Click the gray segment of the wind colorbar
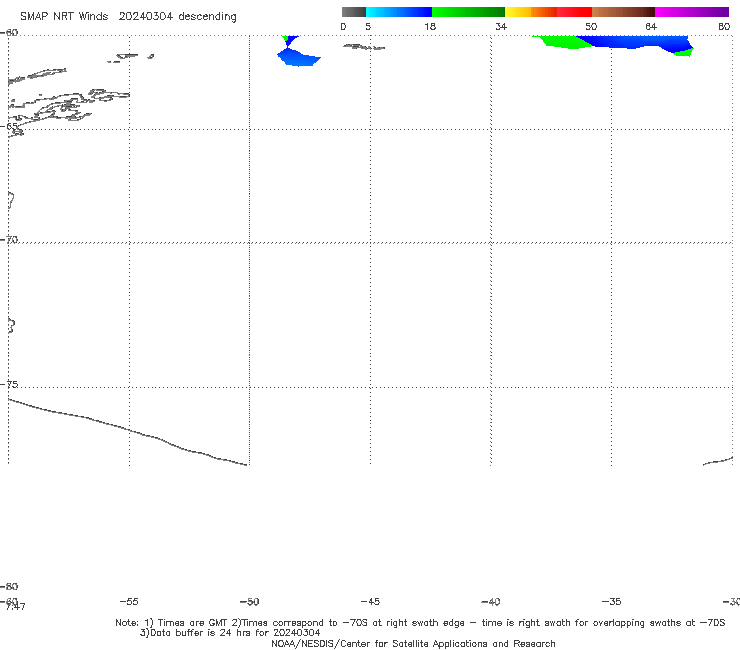This screenshot has width=740, height=650. click(x=353, y=12)
